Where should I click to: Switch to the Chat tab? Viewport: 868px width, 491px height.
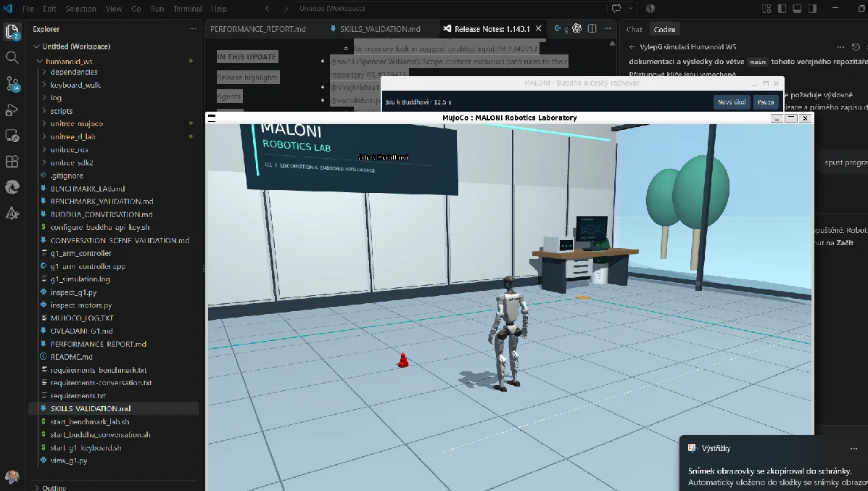(x=635, y=29)
